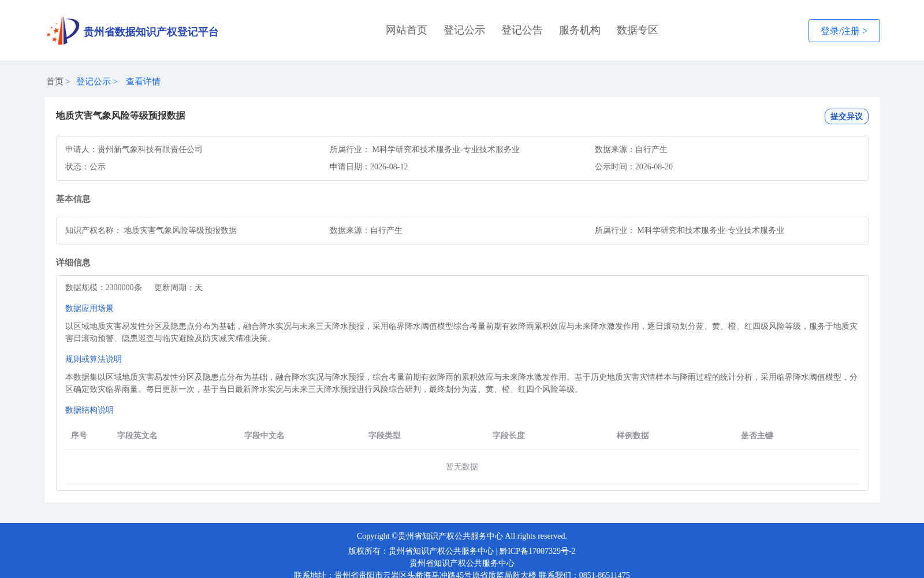Click 数据应用场景 heading
924x578 pixels.
tap(90, 308)
